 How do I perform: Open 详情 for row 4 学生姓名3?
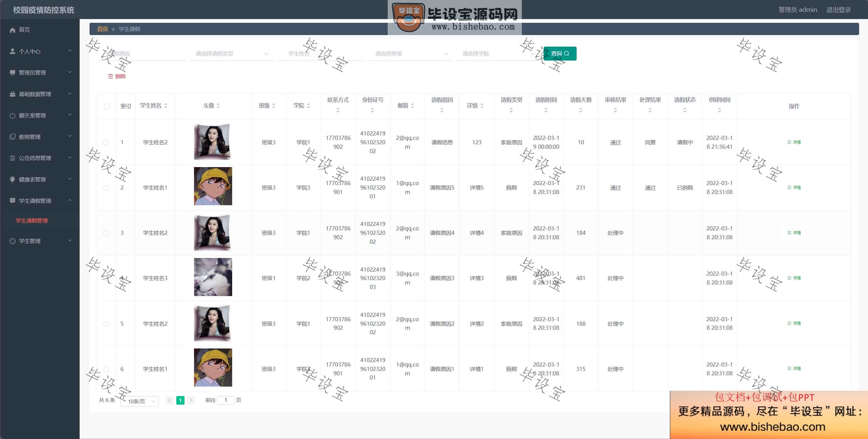point(794,278)
